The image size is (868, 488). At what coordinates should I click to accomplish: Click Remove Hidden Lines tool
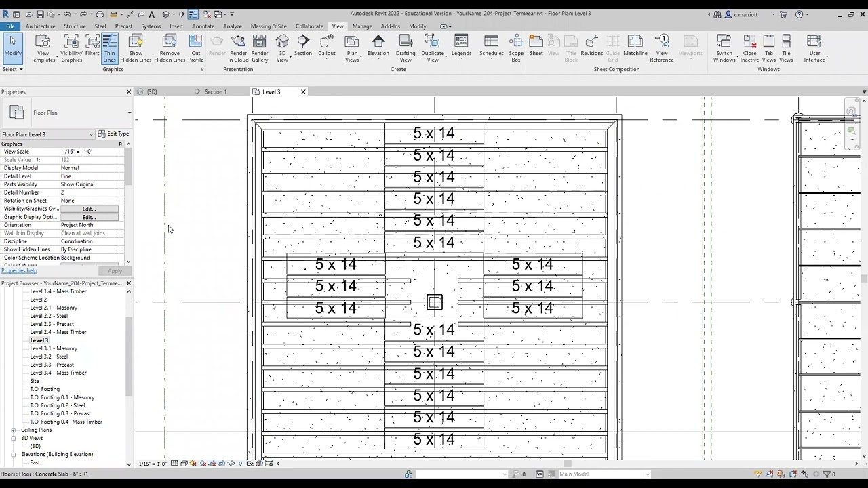pyautogui.click(x=170, y=47)
